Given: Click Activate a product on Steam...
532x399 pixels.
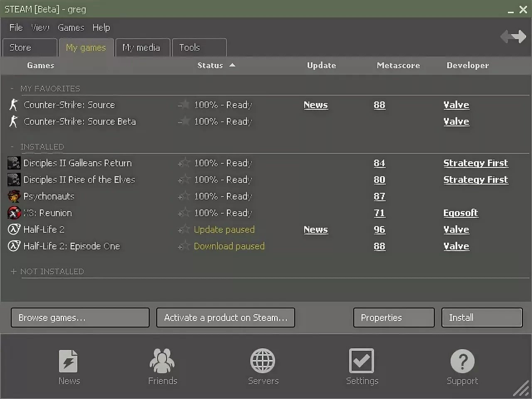Looking at the screenshot, I should click(x=226, y=318).
